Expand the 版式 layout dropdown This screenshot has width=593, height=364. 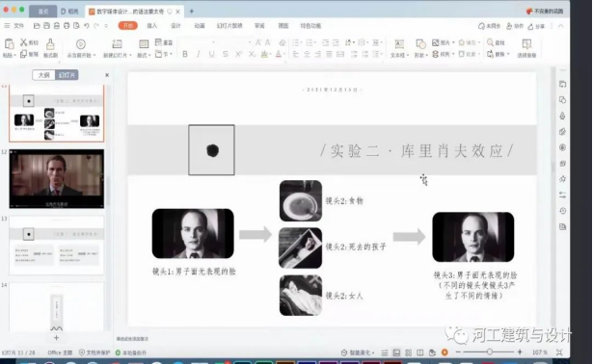click(x=144, y=55)
